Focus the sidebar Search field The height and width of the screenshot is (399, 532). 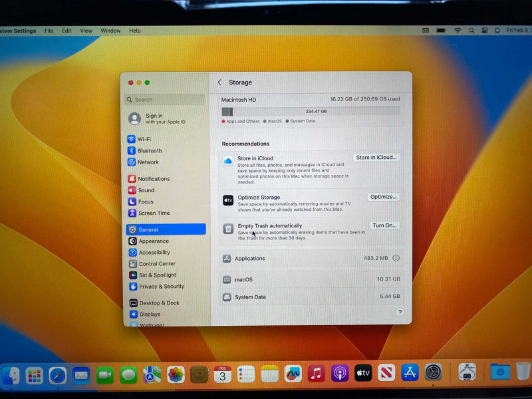(165, 100)
